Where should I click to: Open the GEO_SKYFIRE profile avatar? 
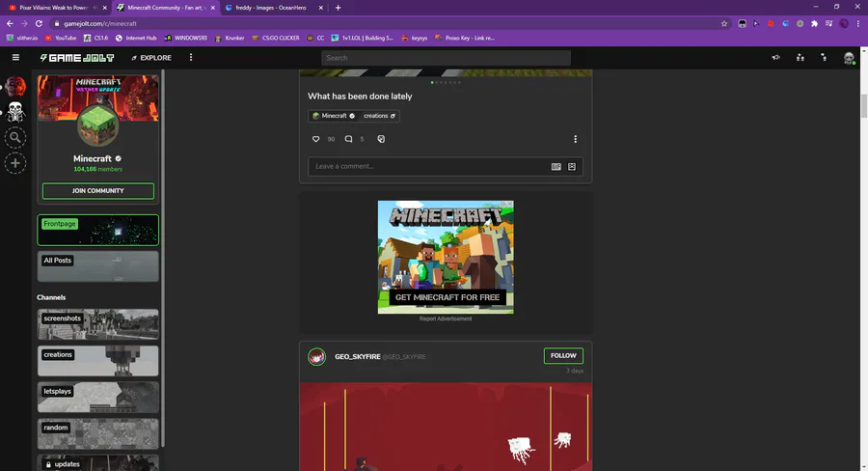click(316, 356)
